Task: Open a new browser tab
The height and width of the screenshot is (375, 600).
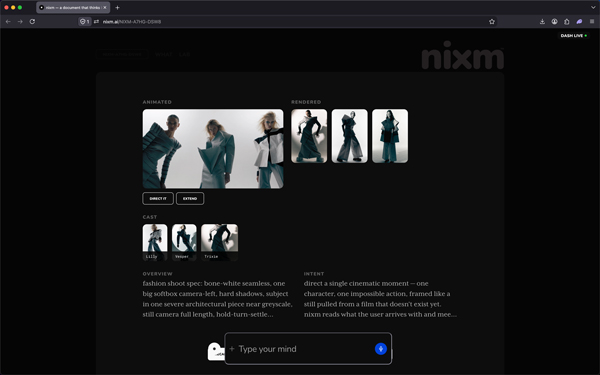Action: 117,7
